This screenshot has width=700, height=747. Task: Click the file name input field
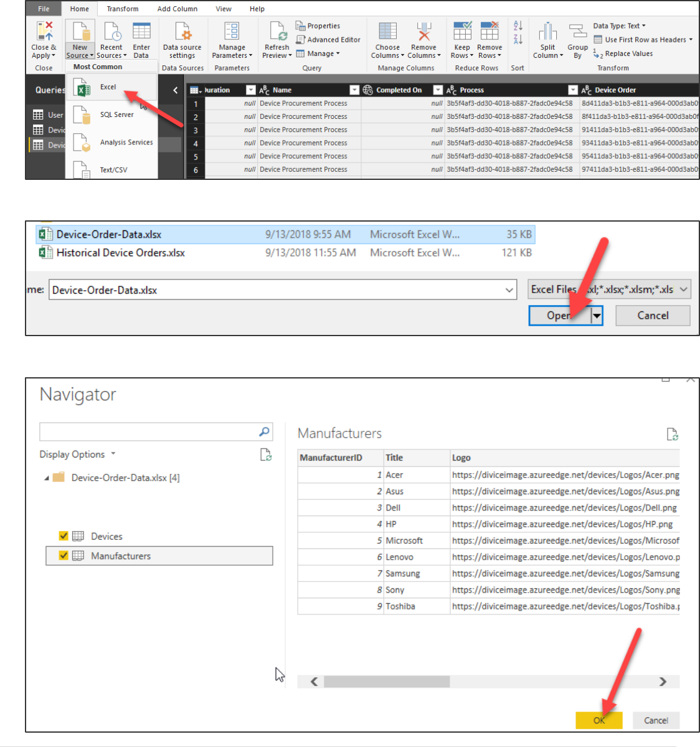point(283,290)
